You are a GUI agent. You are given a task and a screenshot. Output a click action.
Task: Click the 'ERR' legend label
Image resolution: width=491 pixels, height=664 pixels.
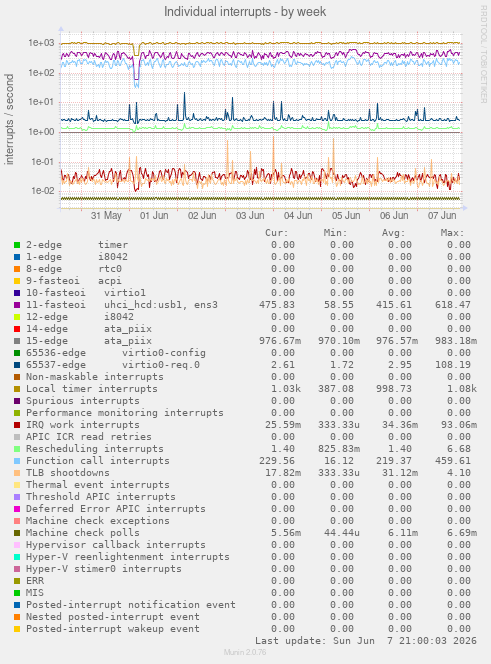point(35,581)
